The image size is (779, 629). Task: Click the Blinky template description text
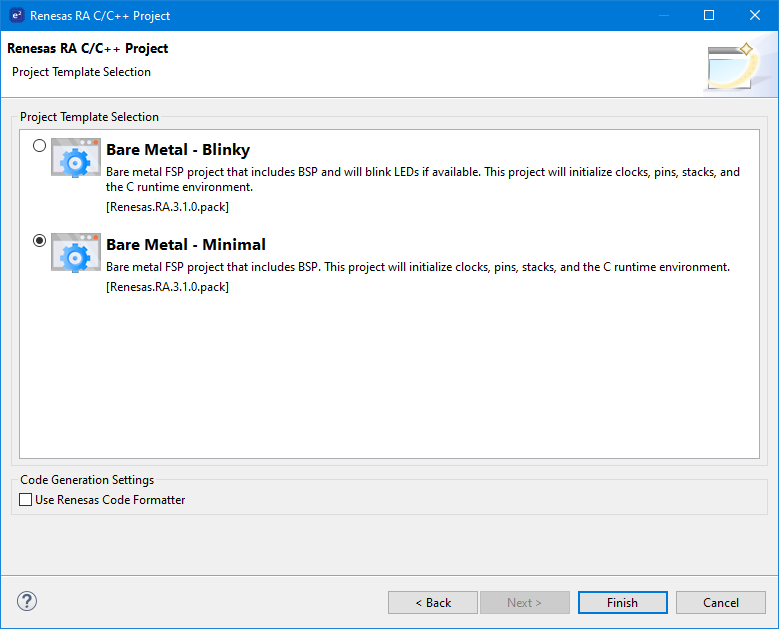(x=422, y=179)
